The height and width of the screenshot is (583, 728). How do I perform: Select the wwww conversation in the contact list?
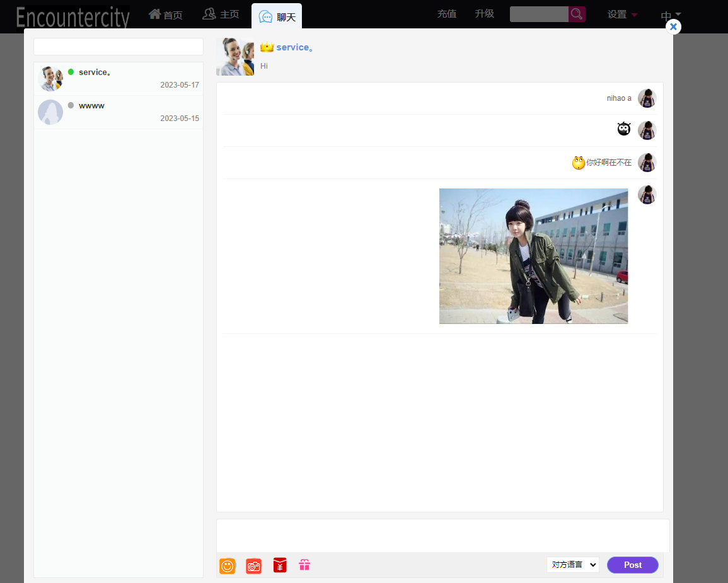[x=118, y=112]
